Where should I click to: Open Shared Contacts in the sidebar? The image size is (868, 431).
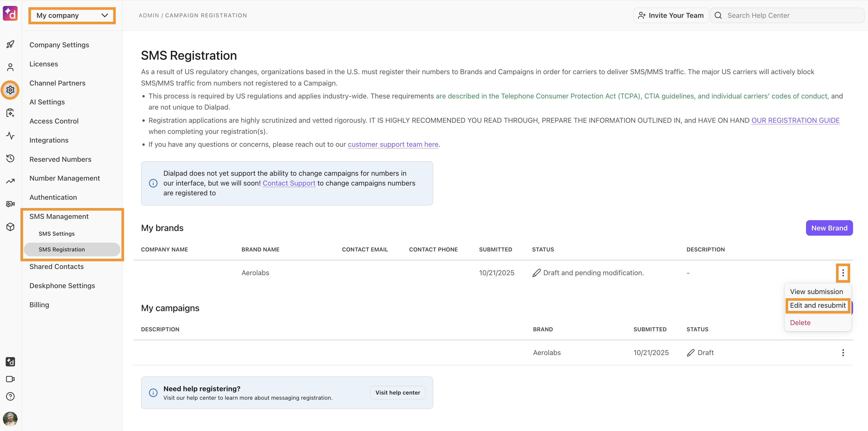[57, 267]
